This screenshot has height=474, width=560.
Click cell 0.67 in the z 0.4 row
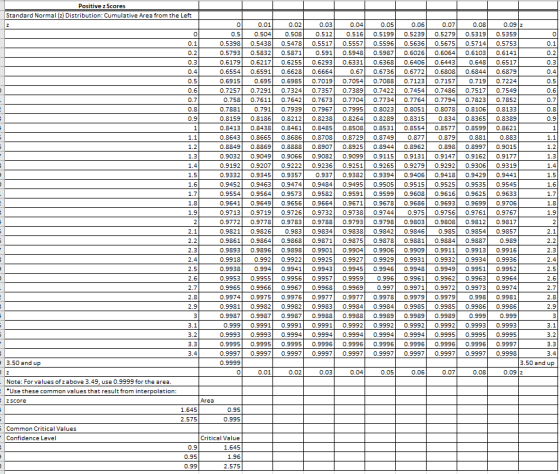tap(349, 71)
